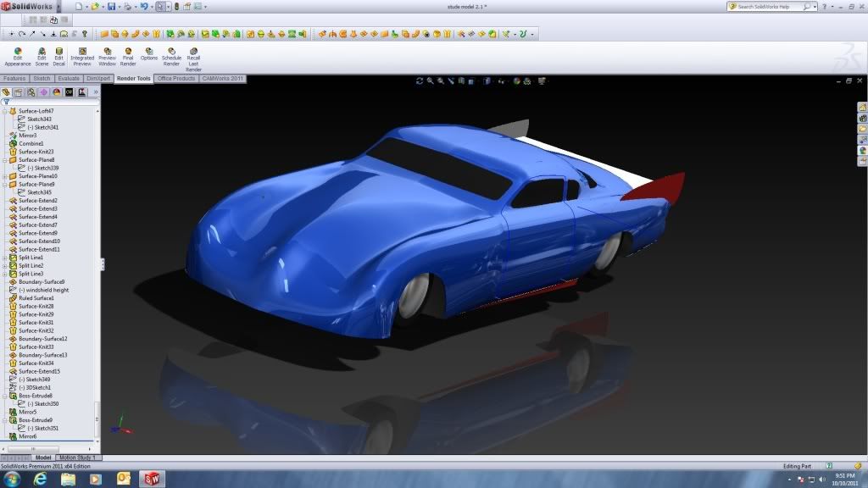Expand the Surface-Plane8 tree node
Viewport: 868px width, 488px height.
(4, 160)
